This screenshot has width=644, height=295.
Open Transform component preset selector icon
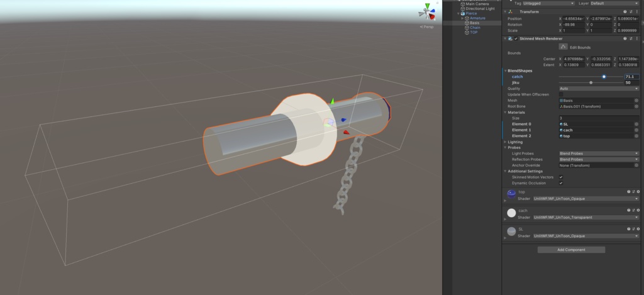click(x=631, y=12)
